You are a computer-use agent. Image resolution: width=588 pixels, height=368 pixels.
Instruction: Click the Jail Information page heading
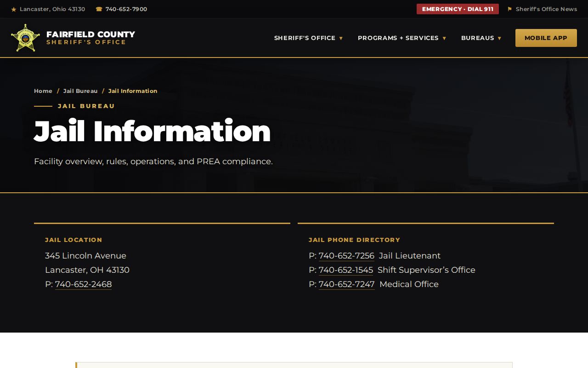[x=153, y=132]
